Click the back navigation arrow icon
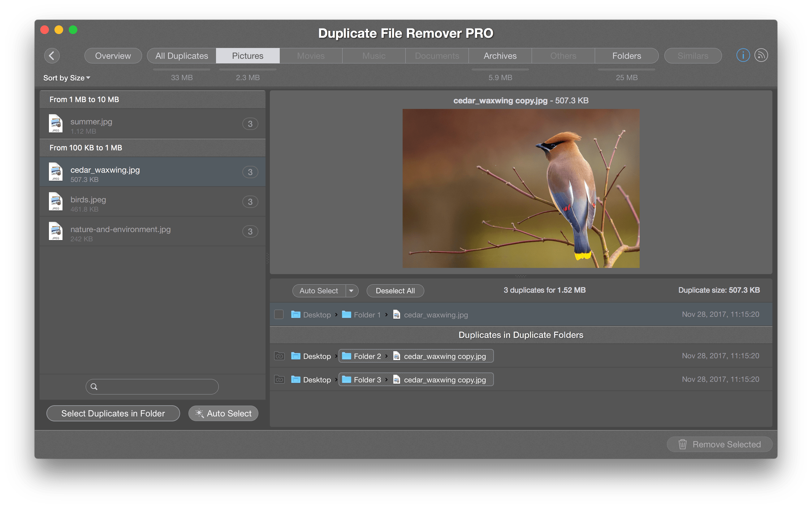 pyautogui.click(x=53, y=56)
